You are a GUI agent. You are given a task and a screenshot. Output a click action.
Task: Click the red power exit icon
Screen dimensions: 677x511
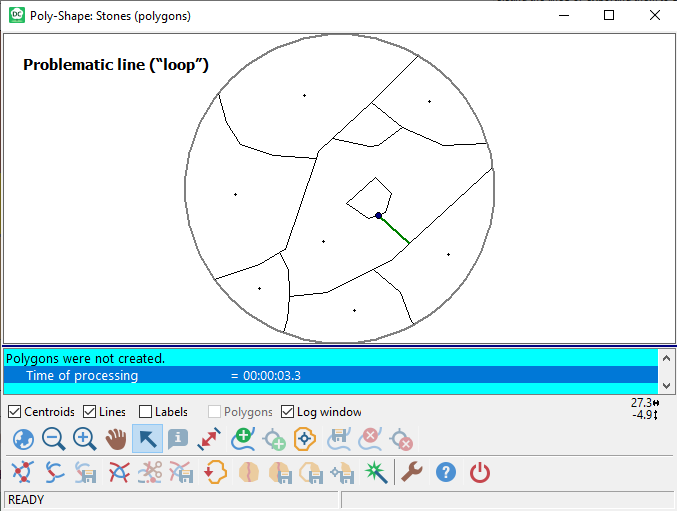480,472
